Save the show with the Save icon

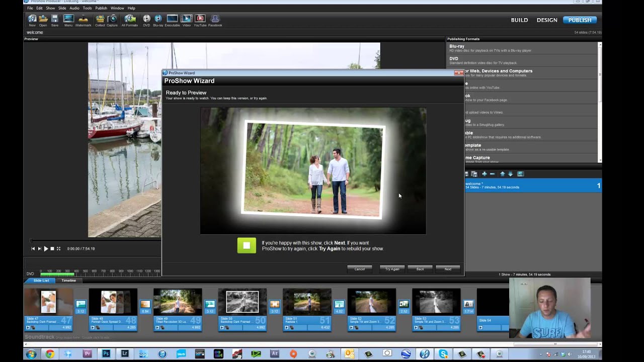pyautogui.click(x=55, y=19)
